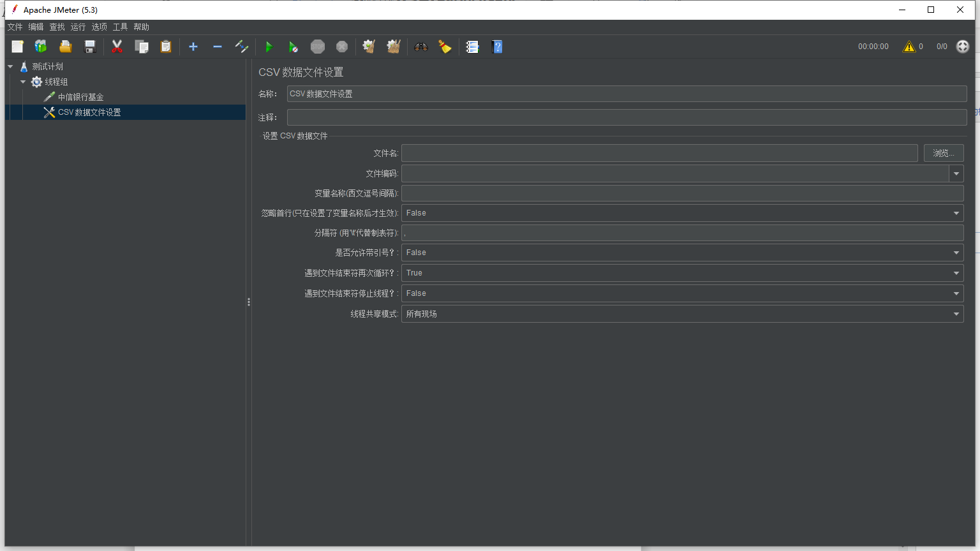The image size is (980, 551).
Task: Click the 0/0 thread count display
Action: (942, 47)
